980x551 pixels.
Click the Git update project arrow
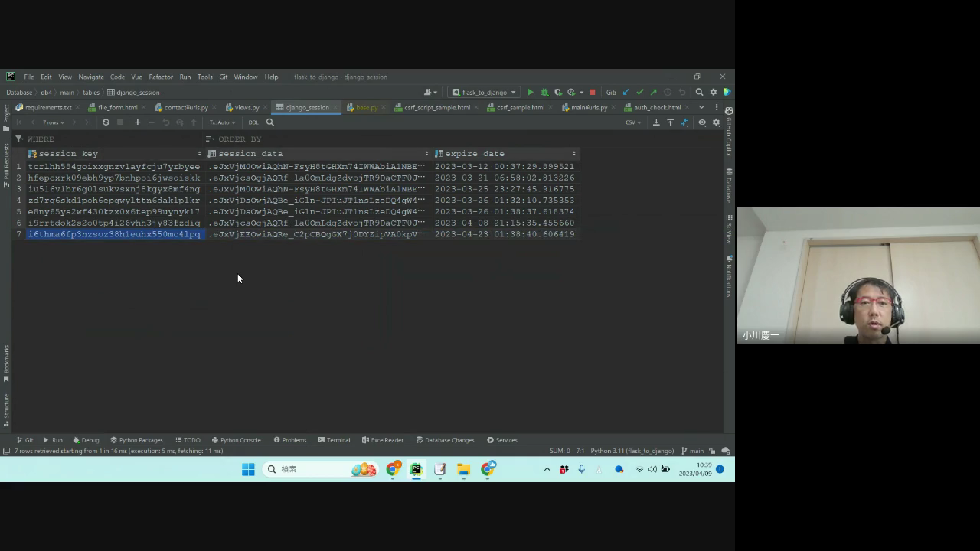click(626, 93)
